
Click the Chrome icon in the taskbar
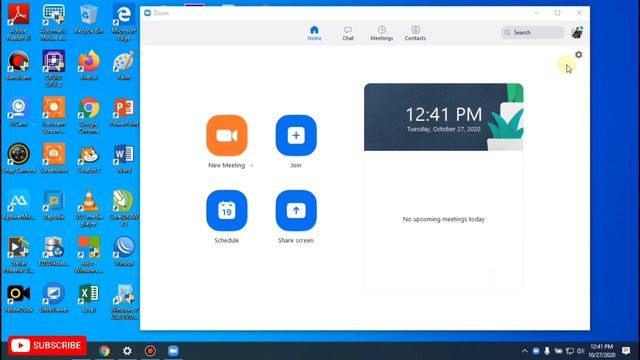click(104, 351)
